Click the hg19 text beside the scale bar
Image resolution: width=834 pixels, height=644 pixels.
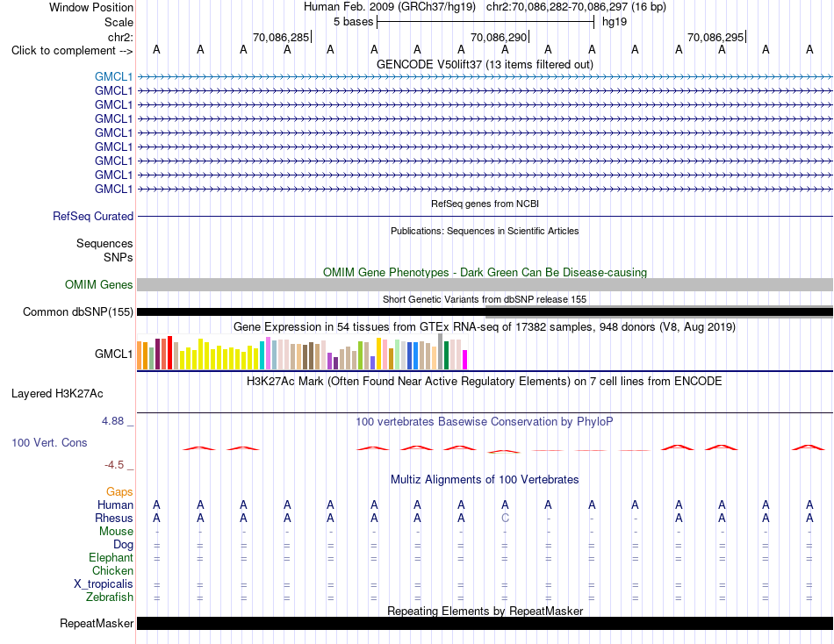615,22
